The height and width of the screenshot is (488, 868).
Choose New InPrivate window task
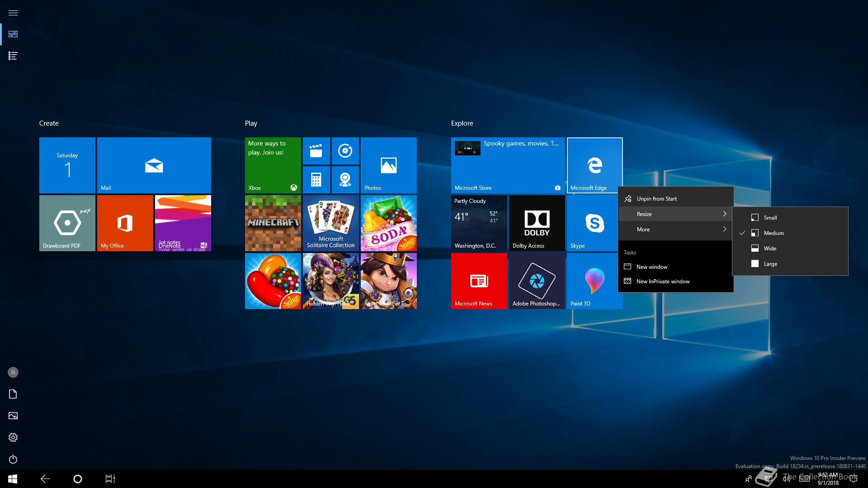click(676, 281)
